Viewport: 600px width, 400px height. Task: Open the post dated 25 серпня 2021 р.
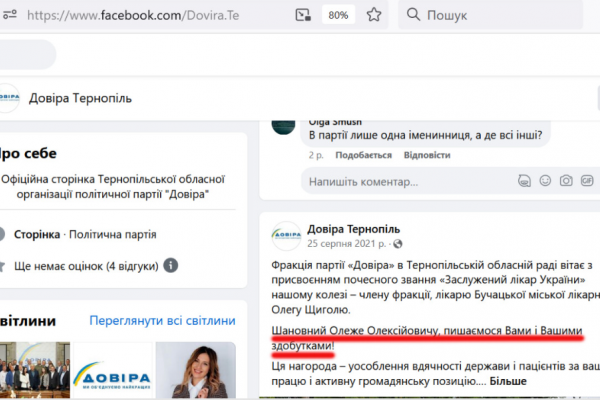[346, 244]
